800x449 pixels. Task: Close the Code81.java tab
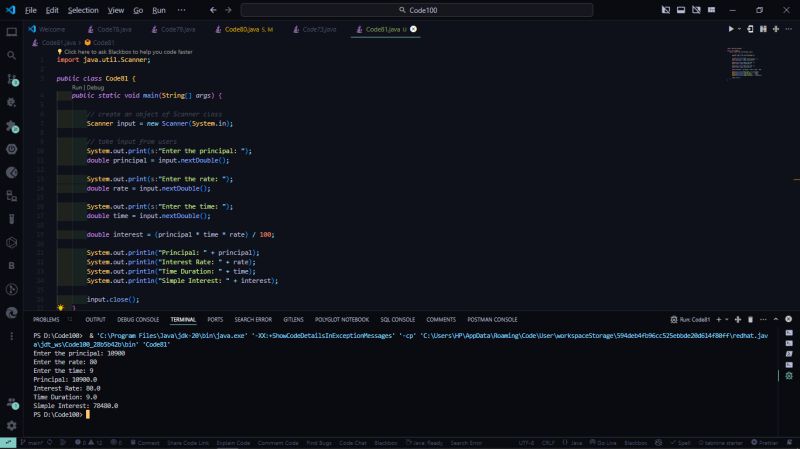point(413,29)
